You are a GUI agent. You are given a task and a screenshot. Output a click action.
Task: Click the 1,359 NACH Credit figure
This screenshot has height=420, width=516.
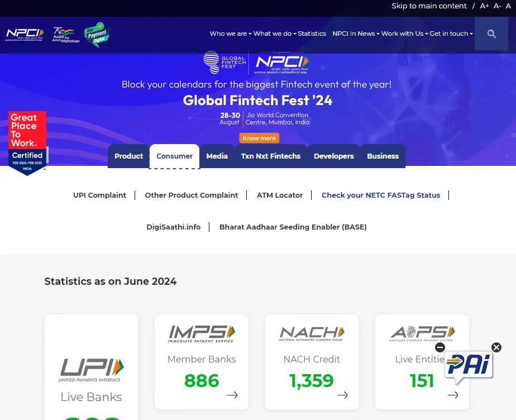tap(311, 381)
